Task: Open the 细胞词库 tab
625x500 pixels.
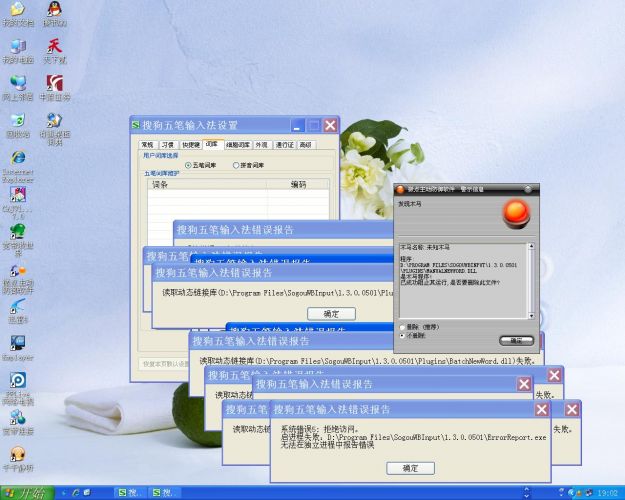Action: (238, 145)
